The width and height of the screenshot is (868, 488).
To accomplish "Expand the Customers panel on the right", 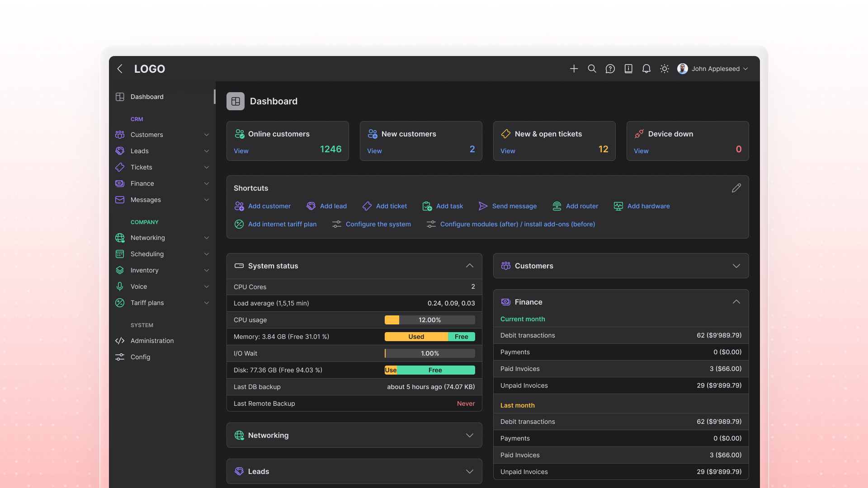I will [x=736, y=266].
